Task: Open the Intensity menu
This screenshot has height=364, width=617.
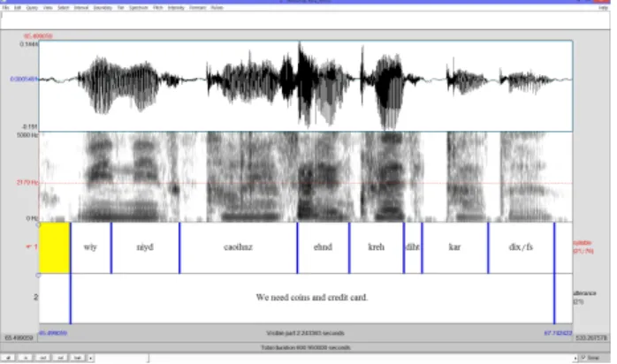Action: click(x=176, y=7)
